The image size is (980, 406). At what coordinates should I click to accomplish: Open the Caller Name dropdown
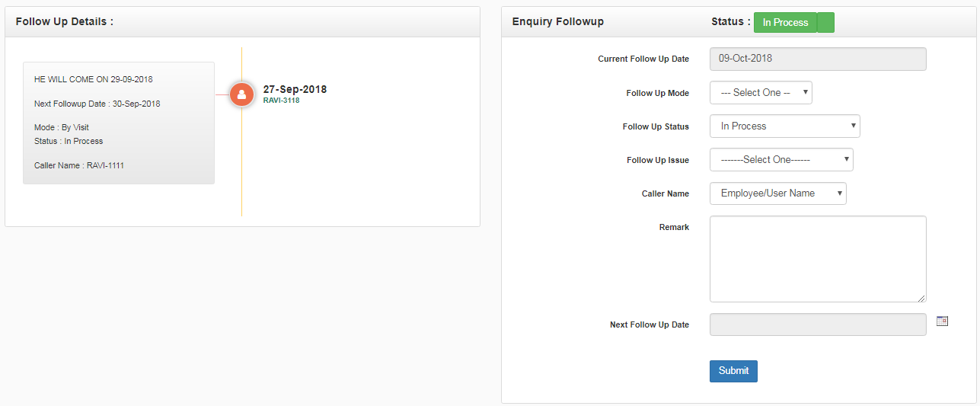click(x=777, y=193)
